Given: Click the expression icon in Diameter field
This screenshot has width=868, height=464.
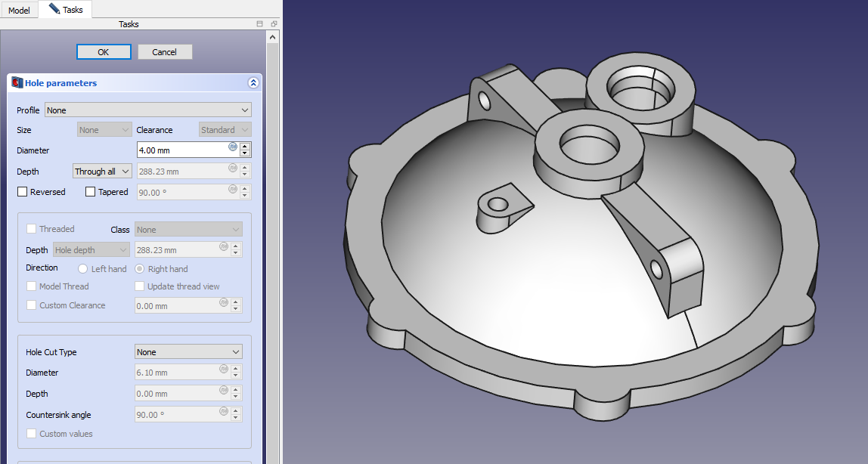Looking at the screenshot, I should [x=233, y=147].
